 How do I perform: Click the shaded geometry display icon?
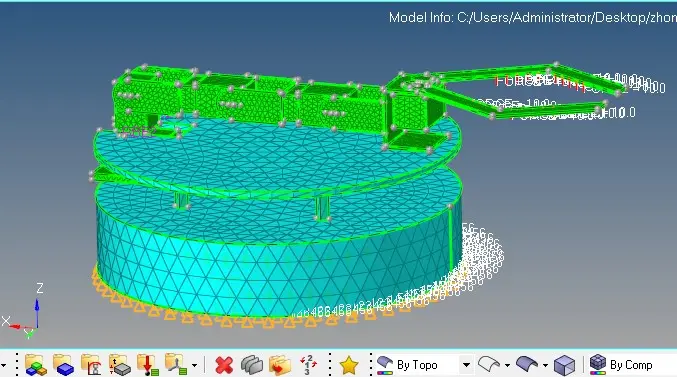coord(527,365)
